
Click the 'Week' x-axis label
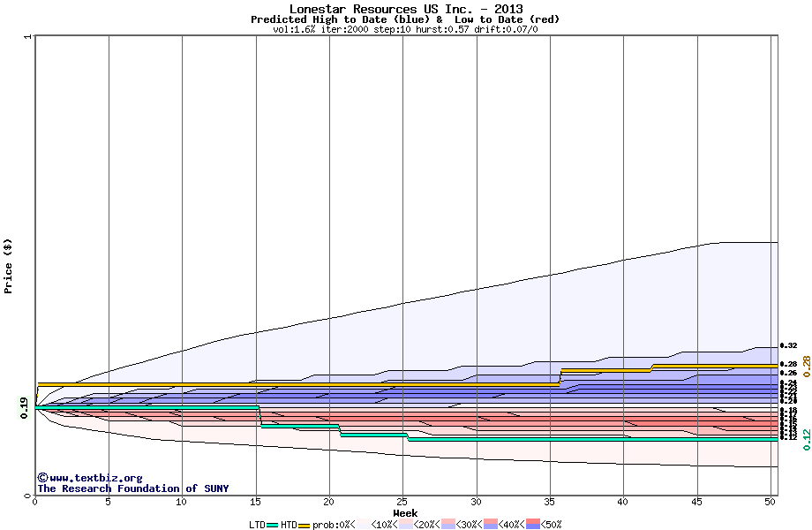405,513
